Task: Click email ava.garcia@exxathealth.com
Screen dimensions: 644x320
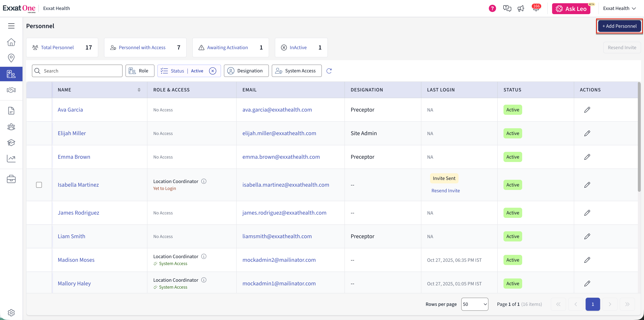Action: [277, 110]
